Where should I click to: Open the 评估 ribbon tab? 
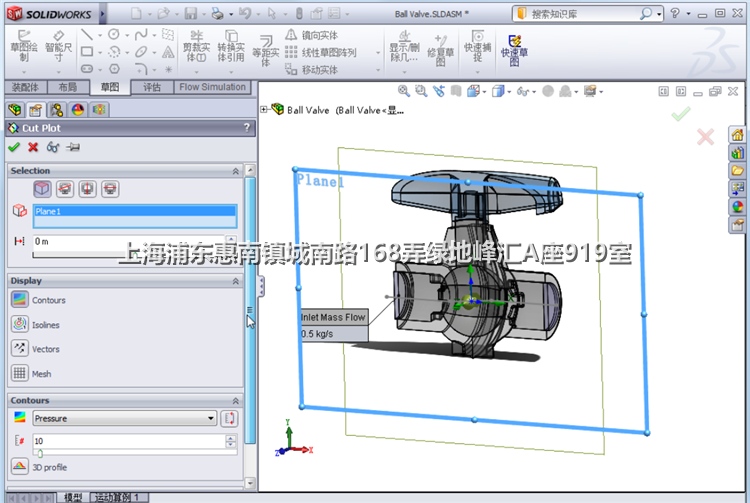pos(152,88)
